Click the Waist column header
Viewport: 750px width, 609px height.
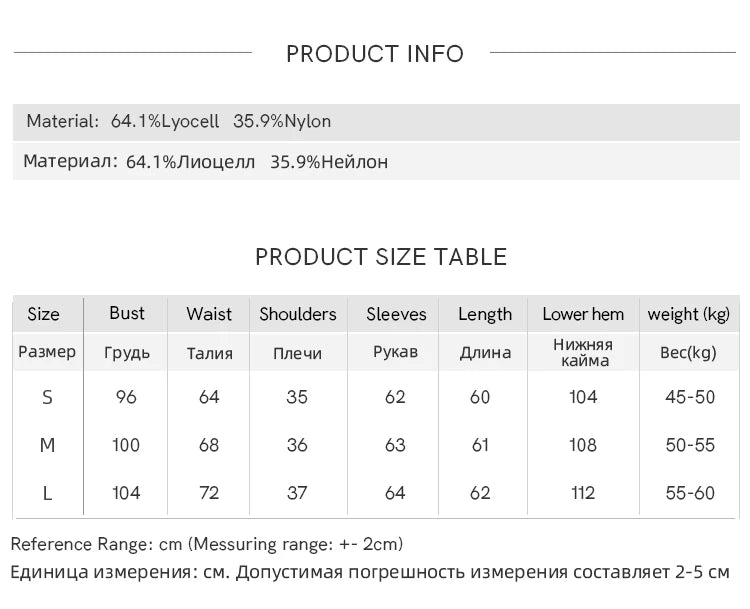coord(209,314)
